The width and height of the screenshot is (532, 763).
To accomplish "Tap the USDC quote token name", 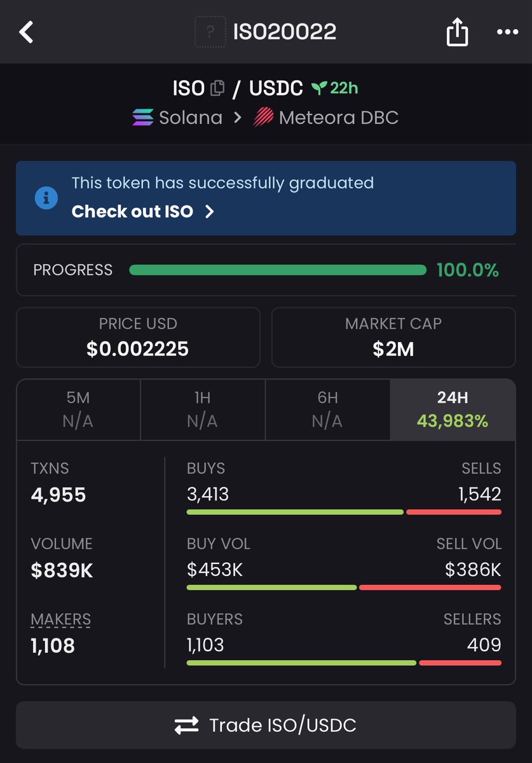I will (276, 88).
